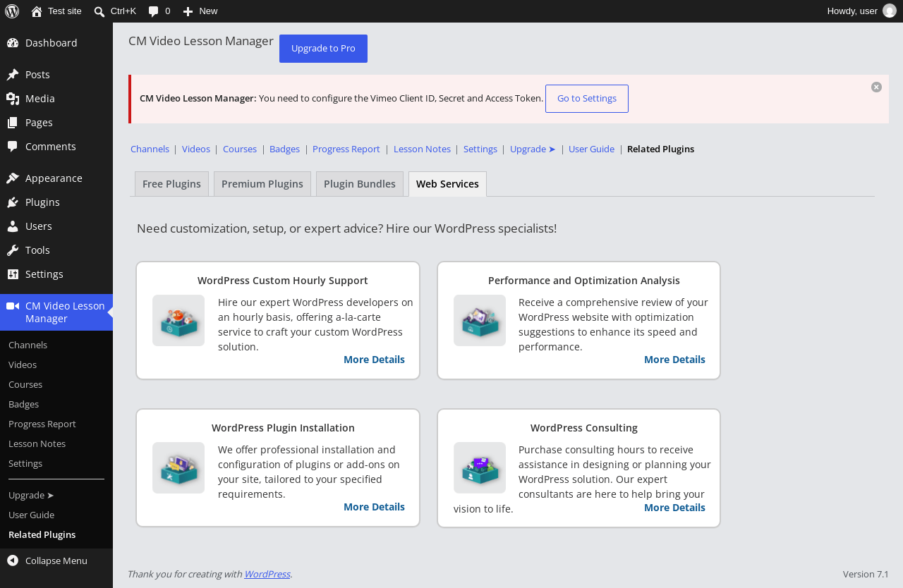The width and height of the screenshot is (903, 588).
Task: Click the CM Video Lesson Manager camera icon
Action: tap(13, 306)
